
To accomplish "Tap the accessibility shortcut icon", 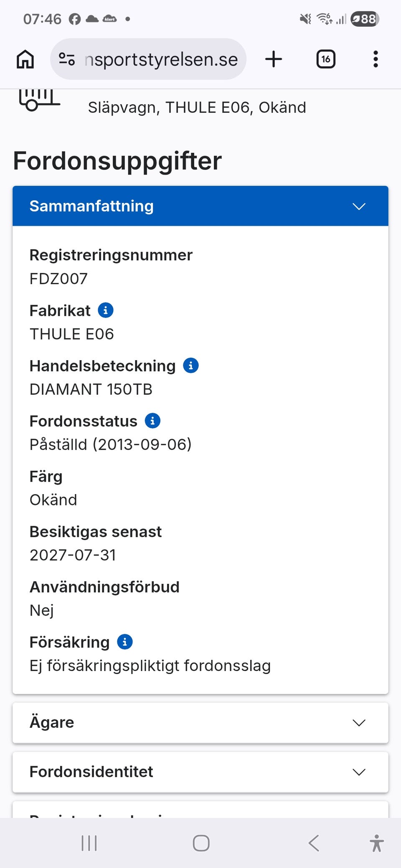I will click(x=376, y=843).
